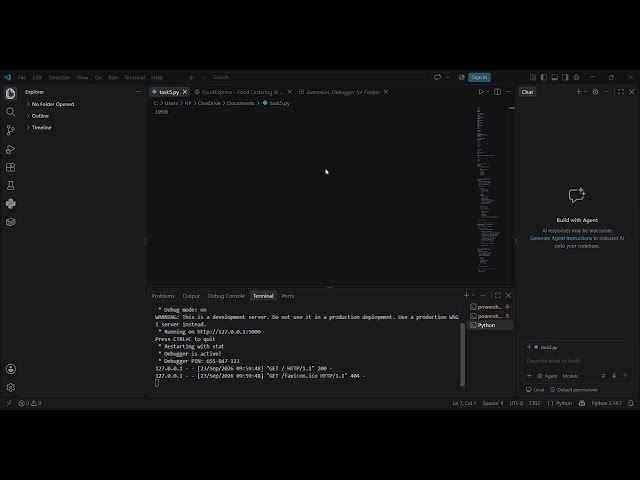The width and height of the screenshot is (640, 480).
Task: Open the Selection menu
Action: click(x=59, y=77)
